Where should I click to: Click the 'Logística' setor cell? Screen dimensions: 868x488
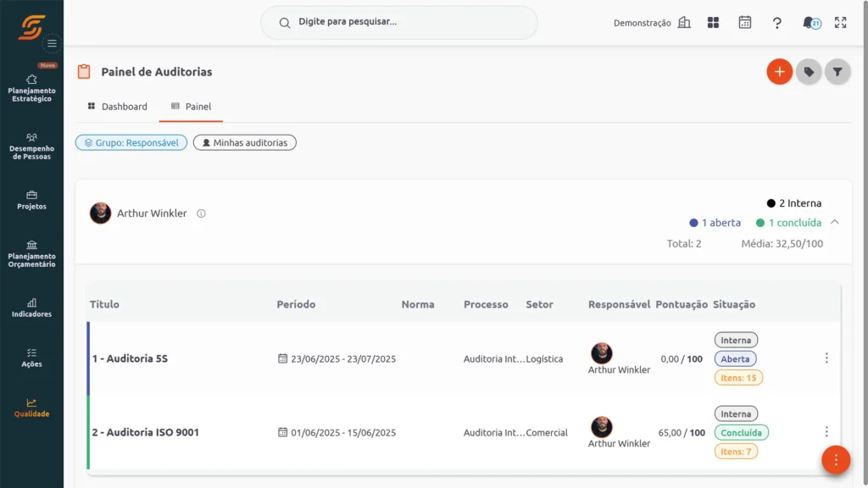[x=544, y=358]
